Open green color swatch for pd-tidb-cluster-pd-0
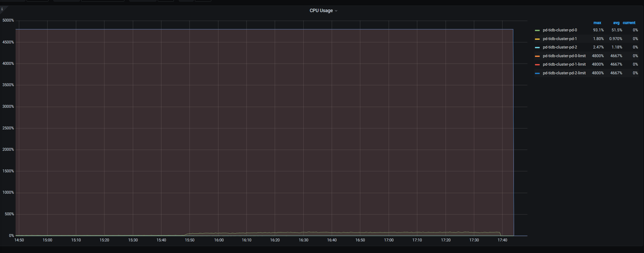 537,30
